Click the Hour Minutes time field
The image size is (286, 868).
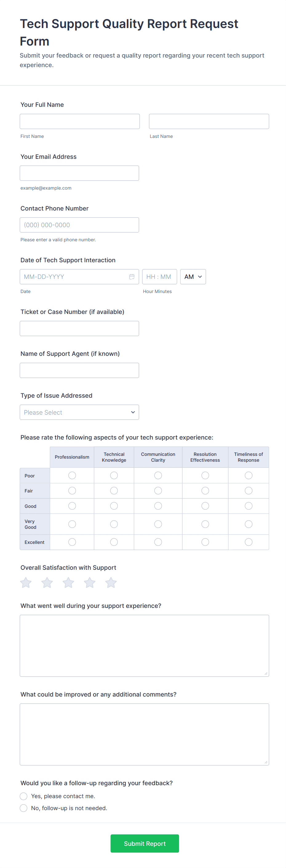pos(159,277)
